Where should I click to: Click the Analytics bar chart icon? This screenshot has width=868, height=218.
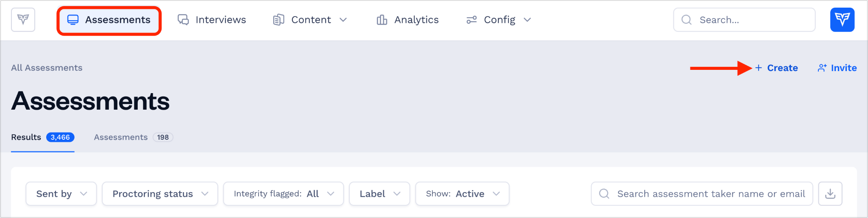pyautogui.click(x=382, y=20)
